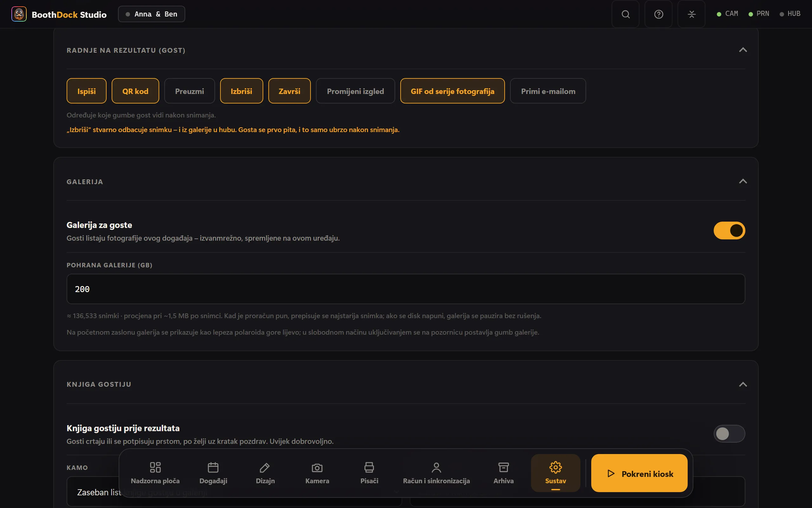
Task: Go to Događaji calendar icon
Action: click(x=213, y=473)
